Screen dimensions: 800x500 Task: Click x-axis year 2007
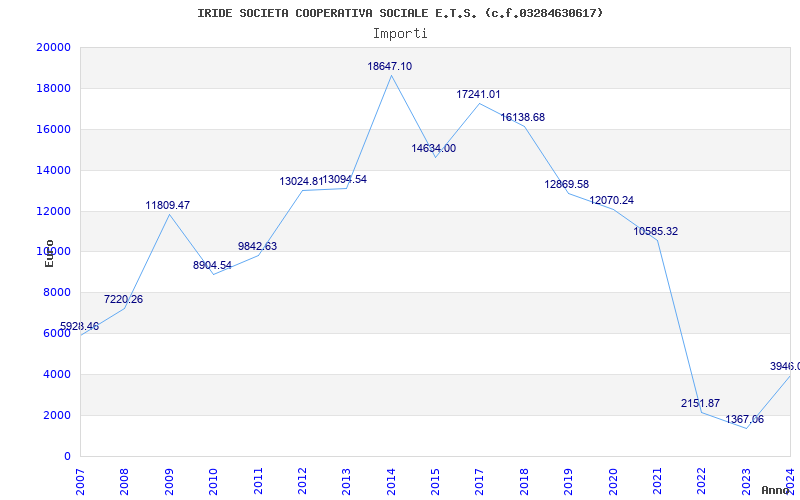click(x=81, y=481)
